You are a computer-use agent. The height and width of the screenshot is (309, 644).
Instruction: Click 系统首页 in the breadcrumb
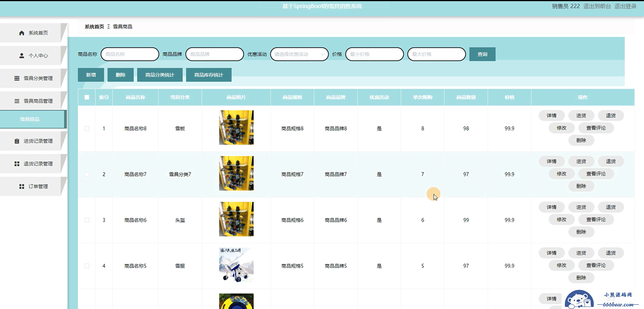94,27
